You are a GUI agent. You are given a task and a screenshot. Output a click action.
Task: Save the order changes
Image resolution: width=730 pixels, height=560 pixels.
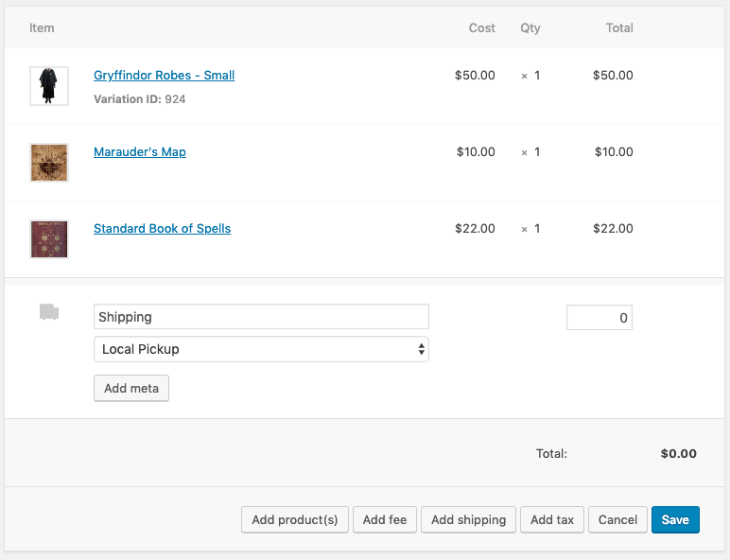(675, 520)
